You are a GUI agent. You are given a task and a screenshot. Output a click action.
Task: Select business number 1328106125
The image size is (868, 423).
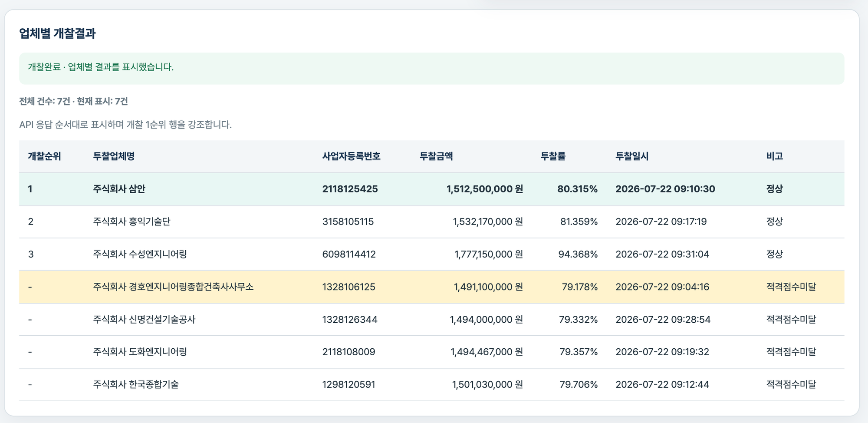[349, 287]
